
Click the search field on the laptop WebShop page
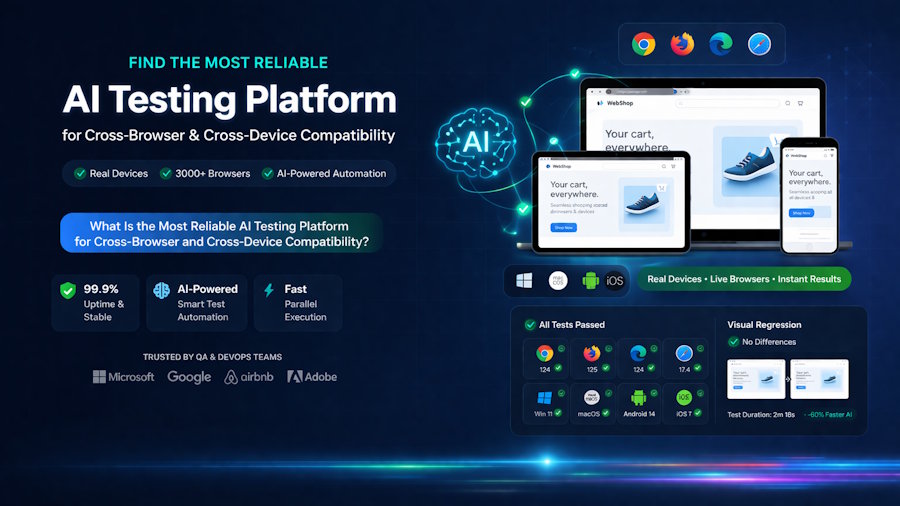tap(727, 103)
